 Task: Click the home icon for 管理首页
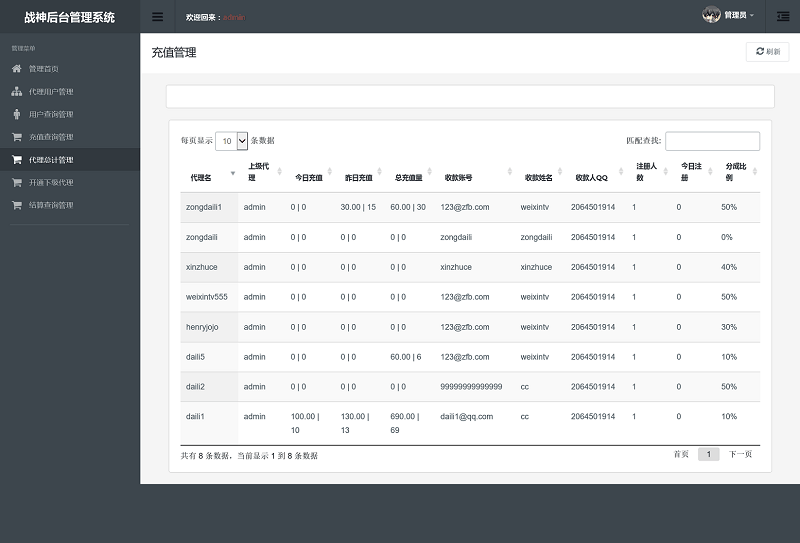coord(16,68)
